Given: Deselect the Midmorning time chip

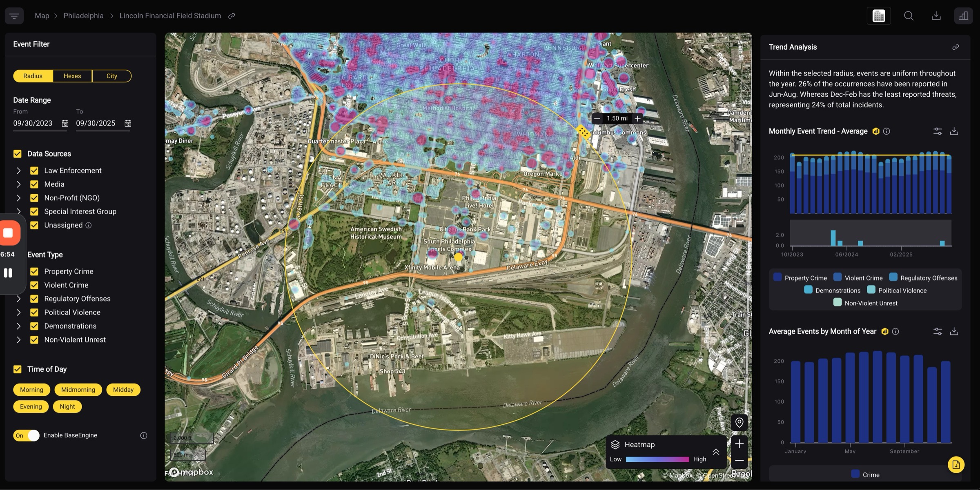Looking at the screenshot, I should coord(78,390).
